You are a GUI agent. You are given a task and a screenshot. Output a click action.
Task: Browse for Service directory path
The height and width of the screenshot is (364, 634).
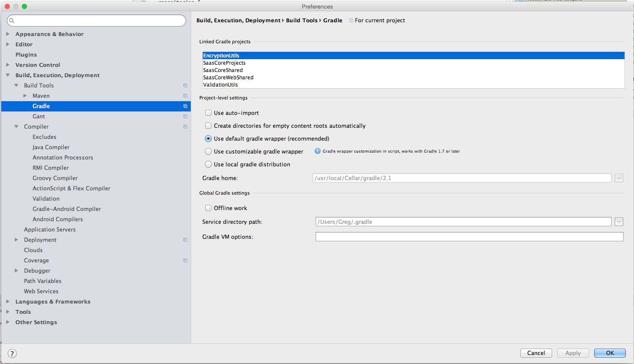619,222
